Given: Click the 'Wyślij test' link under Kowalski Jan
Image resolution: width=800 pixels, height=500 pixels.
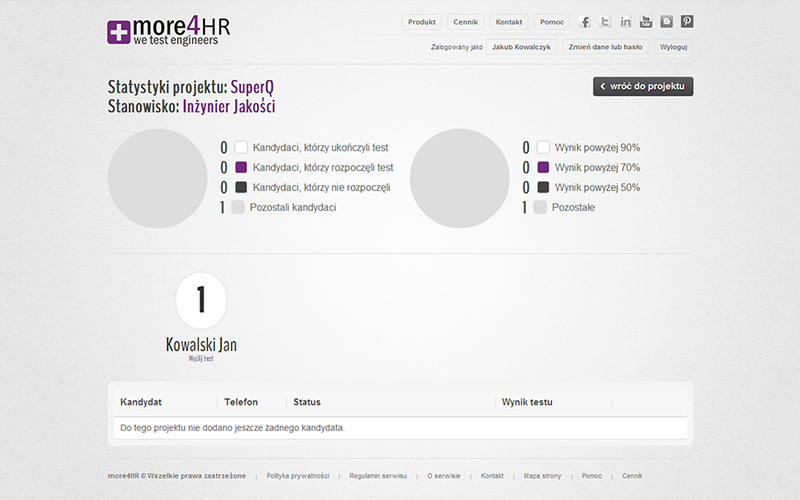Looking at the screenshot, I should [x=201, y=359].
